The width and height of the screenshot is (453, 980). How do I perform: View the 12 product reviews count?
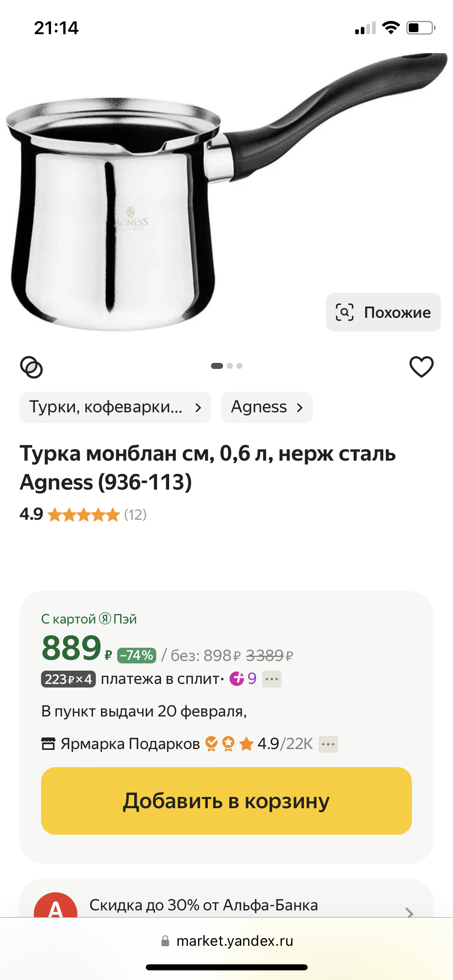click(x=135, y=515)
